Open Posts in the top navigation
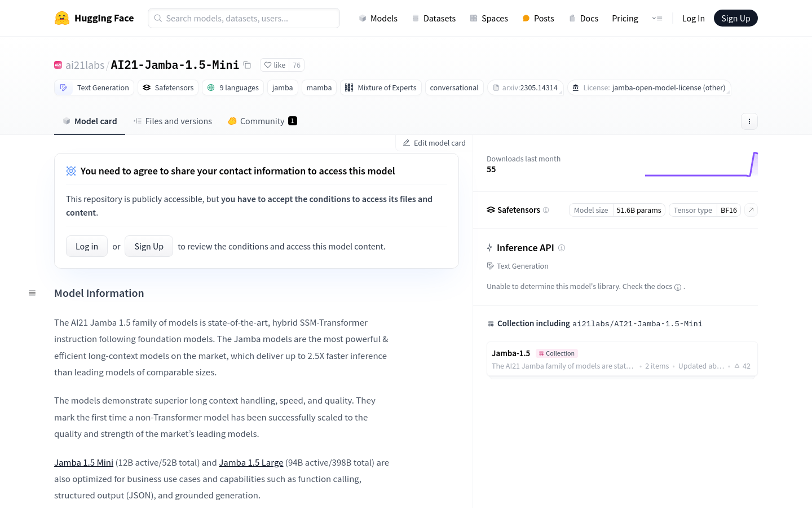812x508 pixels. point(538,18)
